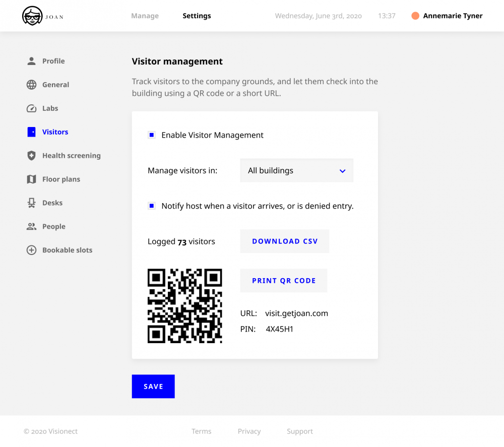Viewport: 504px width, 447px height.
Task: Click the General globe icon
Action: pyautogui.click(x=31, y=85)
